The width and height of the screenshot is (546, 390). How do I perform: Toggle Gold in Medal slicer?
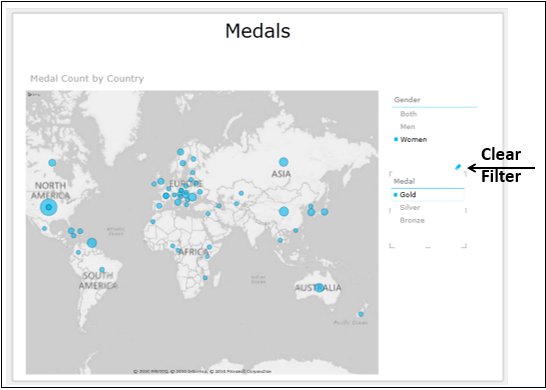[428, 195]
